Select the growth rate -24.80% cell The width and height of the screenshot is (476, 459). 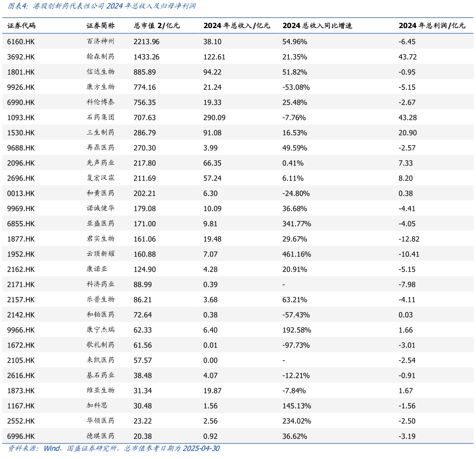296,193
